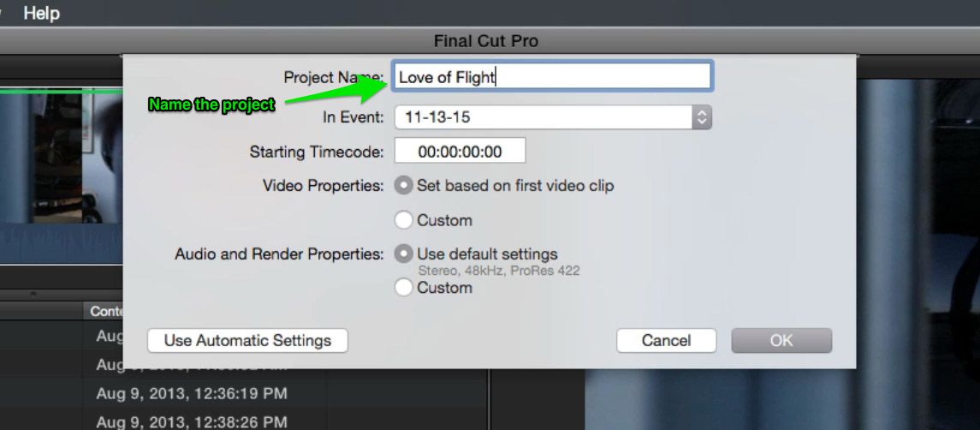Click the Cancel button
The width and height of the screenshot is (980, 430).
(x=666, y=341)
